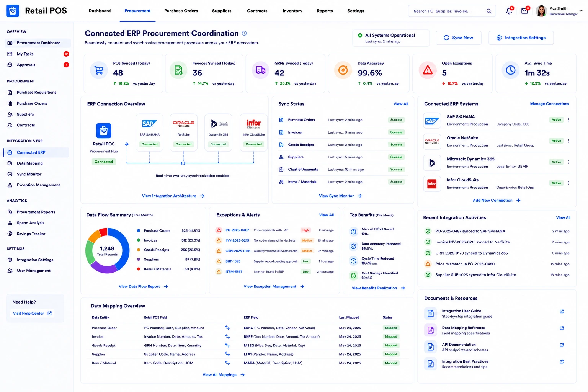Viewport: 588px width, 392px height.
Task: Click the blue Purchase Orders donut segment
Action: click(124, 247)
